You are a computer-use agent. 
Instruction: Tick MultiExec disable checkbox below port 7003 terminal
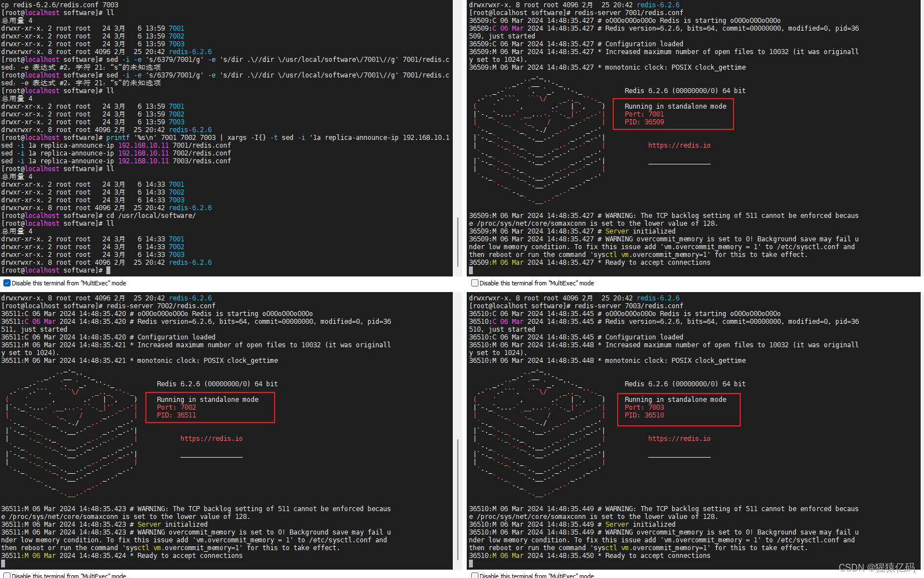point(475,576)
